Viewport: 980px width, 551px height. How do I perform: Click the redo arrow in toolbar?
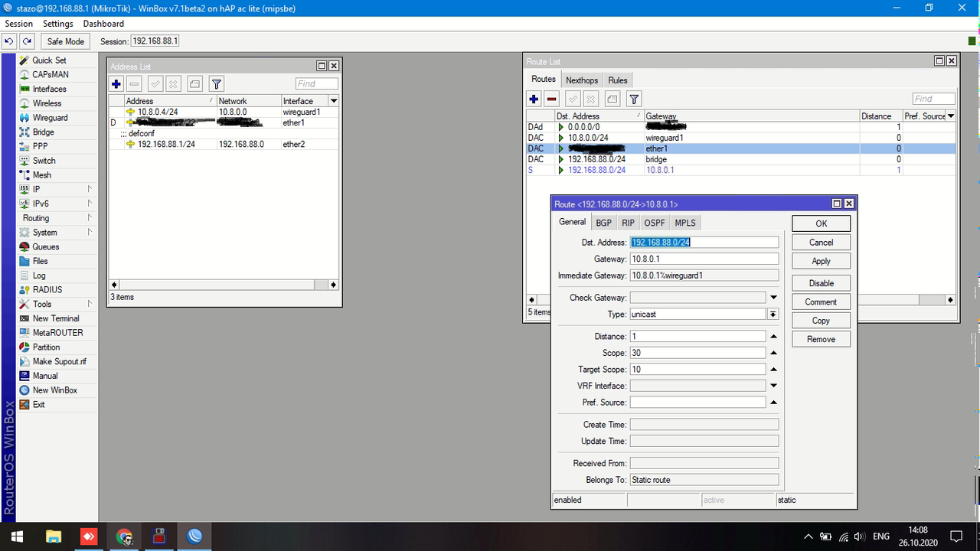click(27, 41)
